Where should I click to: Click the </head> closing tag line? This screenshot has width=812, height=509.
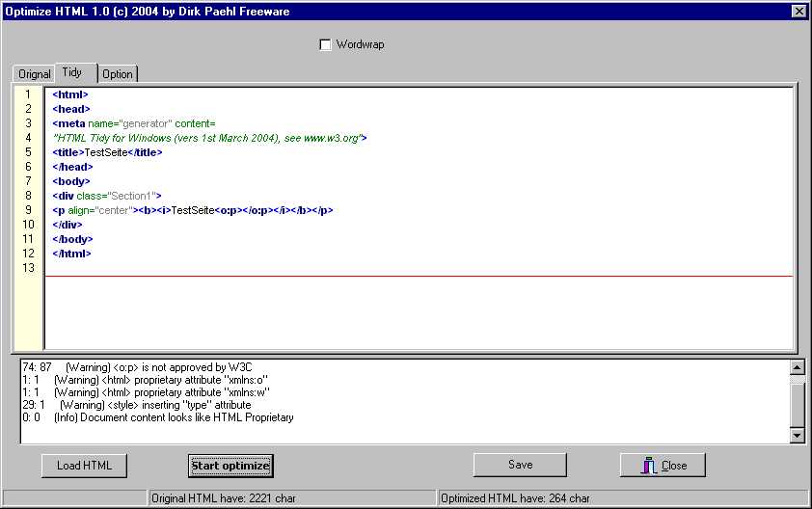coord(72,167)
